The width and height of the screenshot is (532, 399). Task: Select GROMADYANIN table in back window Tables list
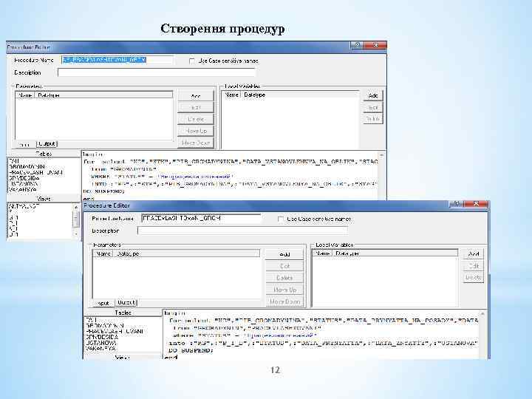tap(27, 166)
